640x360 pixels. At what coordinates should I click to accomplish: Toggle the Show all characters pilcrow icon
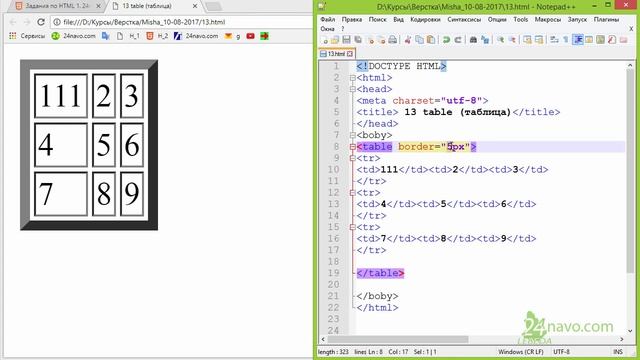(x=566, y=40)
